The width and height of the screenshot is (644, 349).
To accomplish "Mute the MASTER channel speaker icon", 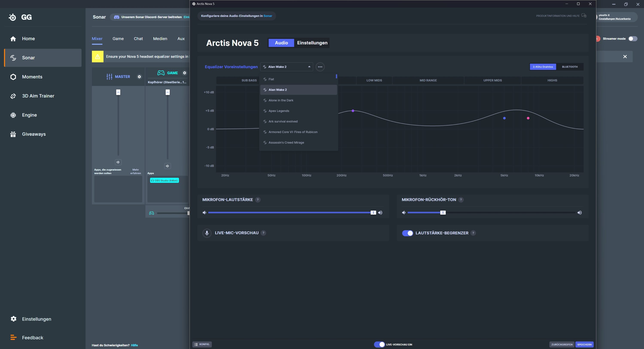I will 118,162.
